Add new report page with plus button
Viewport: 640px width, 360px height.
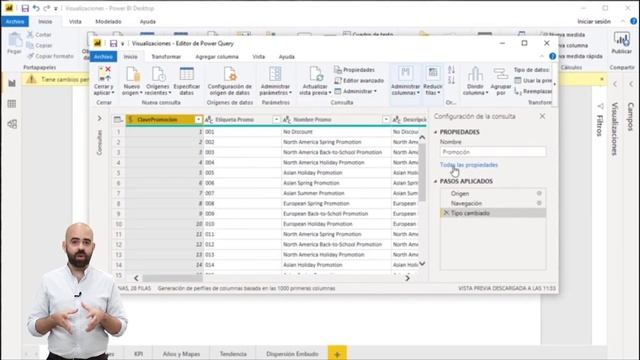(337, 354)
